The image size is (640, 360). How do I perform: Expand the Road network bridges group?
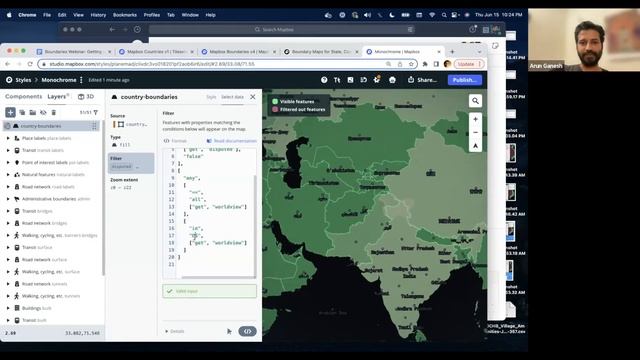click(8, 223)
